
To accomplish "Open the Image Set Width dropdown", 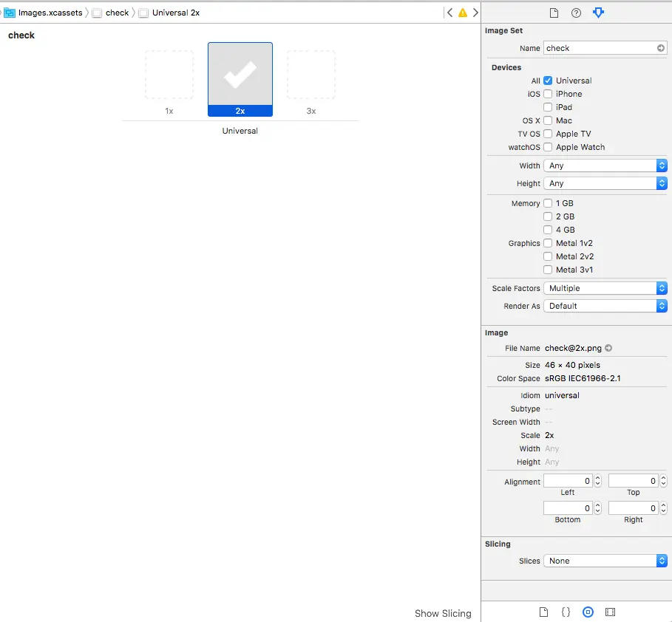I will click(605, 165).
